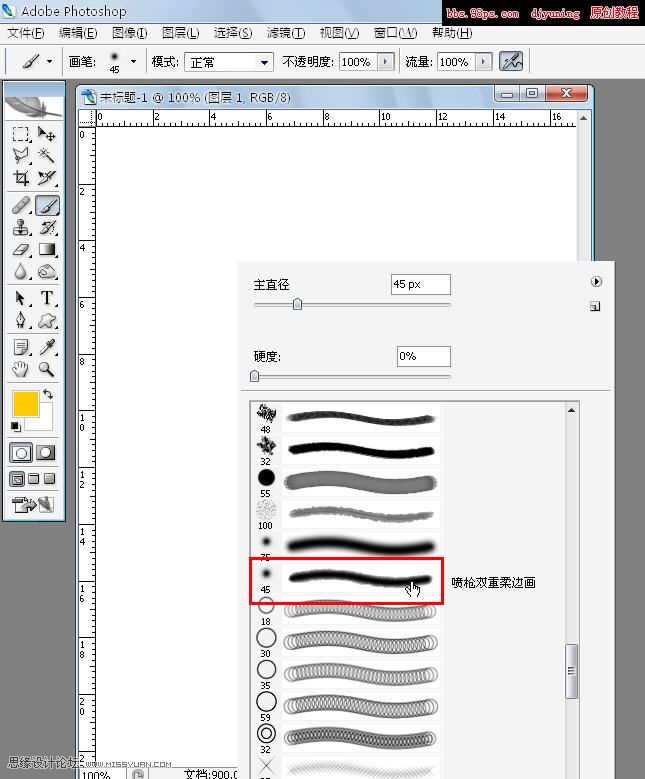Viewport: 645px width, 779px height.
Task: Switch to Quick Mask mode
Action: [x=46, y=453]
